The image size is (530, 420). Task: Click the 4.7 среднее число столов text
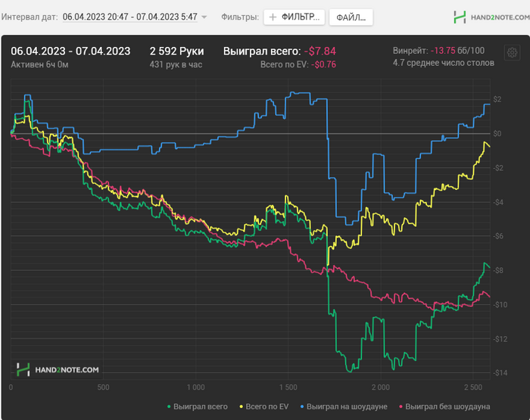(x=444, y=63)
